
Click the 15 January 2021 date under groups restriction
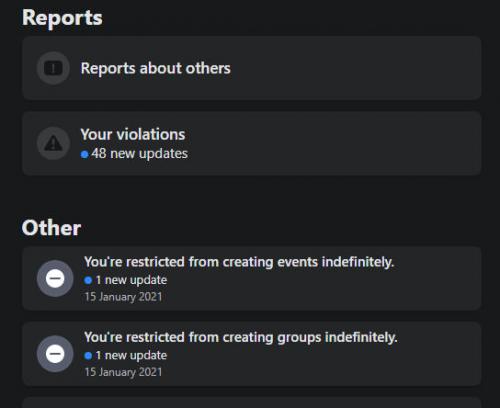click(x=123, y=372)
